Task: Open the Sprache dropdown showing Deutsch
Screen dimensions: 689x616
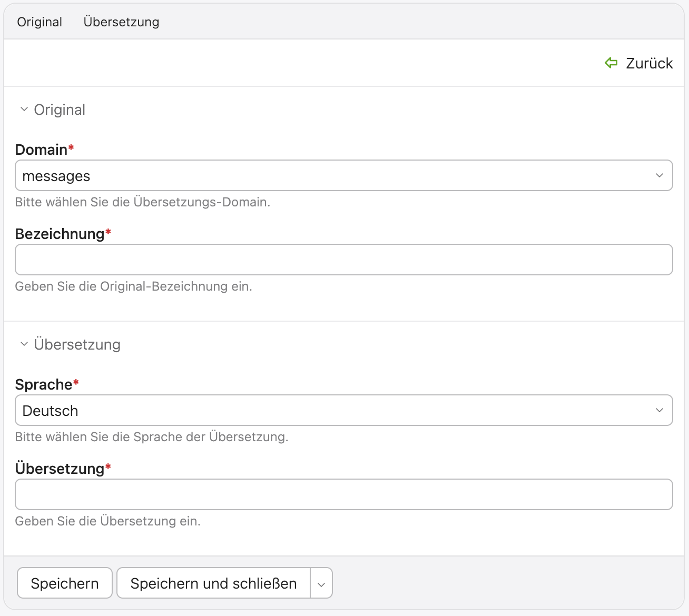Action: 337,411
